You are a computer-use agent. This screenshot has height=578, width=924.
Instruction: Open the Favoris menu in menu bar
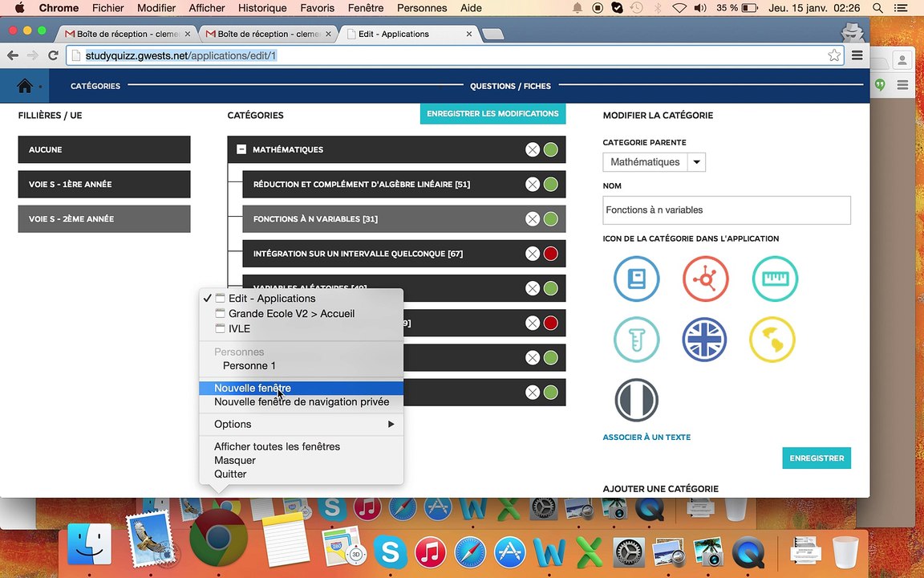[x=317, y=8]
